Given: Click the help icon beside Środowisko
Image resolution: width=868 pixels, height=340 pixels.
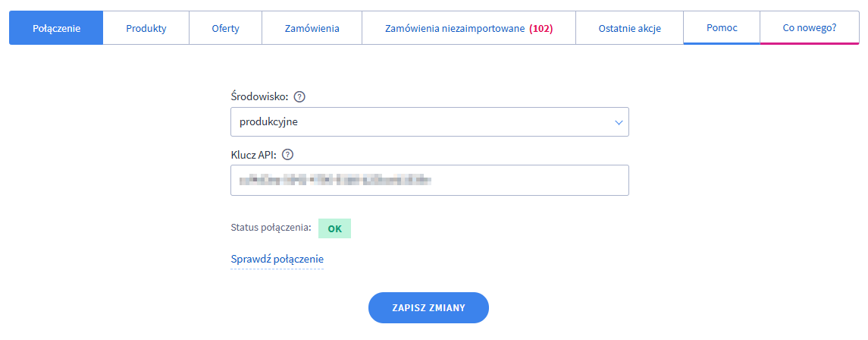Looking at the screenshot, I should point(299,97).
